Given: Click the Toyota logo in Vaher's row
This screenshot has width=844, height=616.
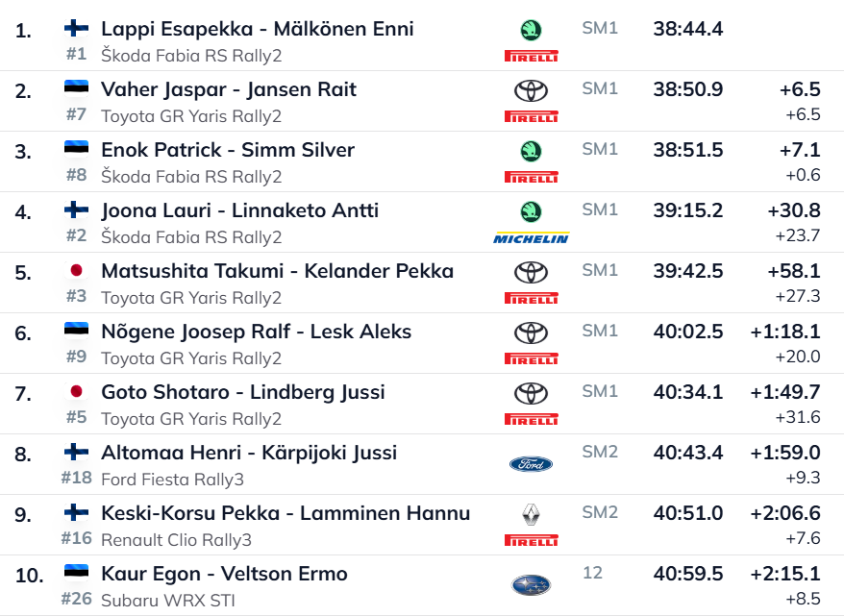Looking at the screenshot, I should pyautogui.click(x=531, y=90).
